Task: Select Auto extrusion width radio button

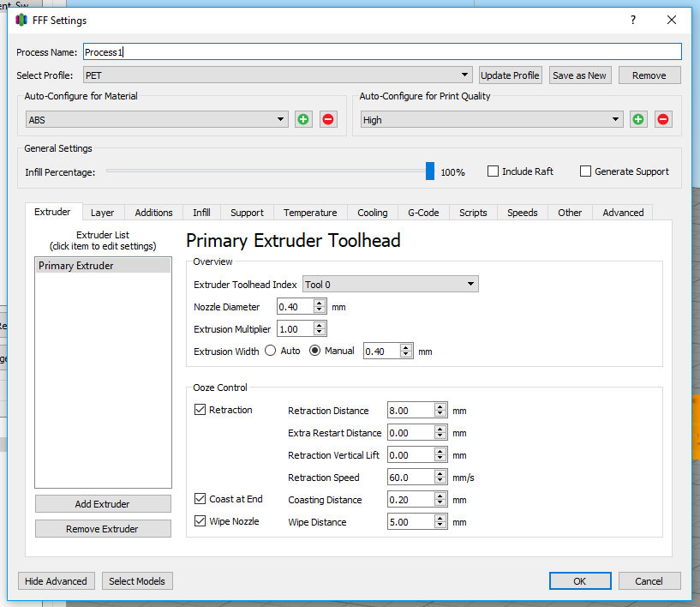Action: 270,351
